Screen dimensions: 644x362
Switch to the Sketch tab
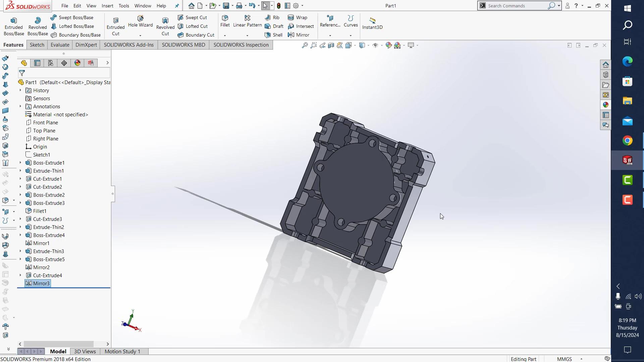pyautogui.click(x=37, y=45)
